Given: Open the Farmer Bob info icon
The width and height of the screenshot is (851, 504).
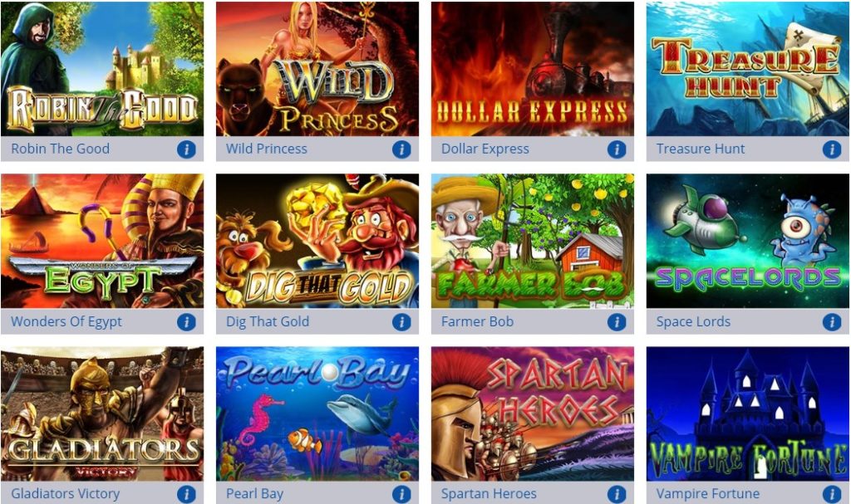Looking at the screenshot, I should pyautogui.click(x=617, y=321).
